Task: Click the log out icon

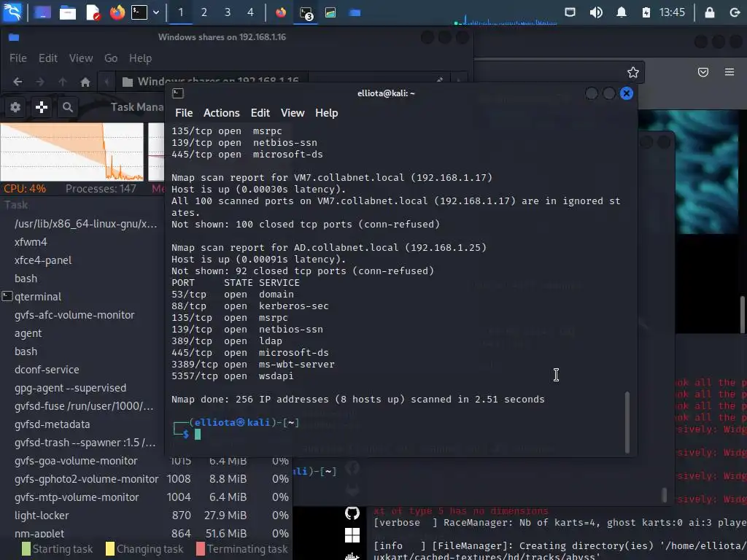Action: [735, 12]
